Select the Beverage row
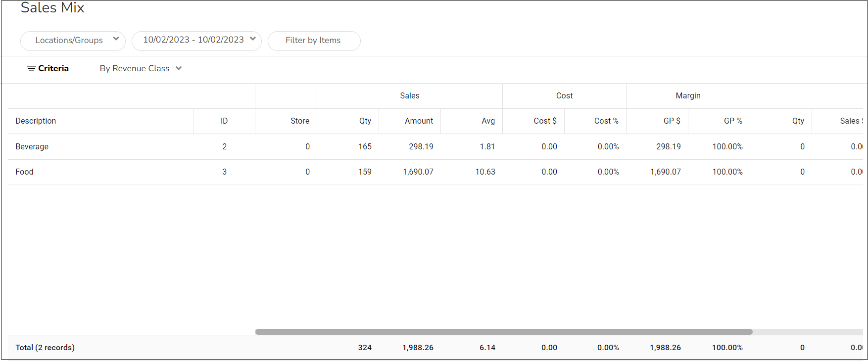This screenshot has width=868, height=363. (x=32, y=147)
